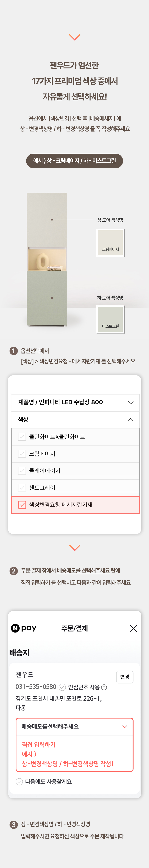This screenshot has height=868, width=149.
Task: Expand the 제품명 인피니티 LED 수납장 800 dropdown
Action: click(75, 402)
